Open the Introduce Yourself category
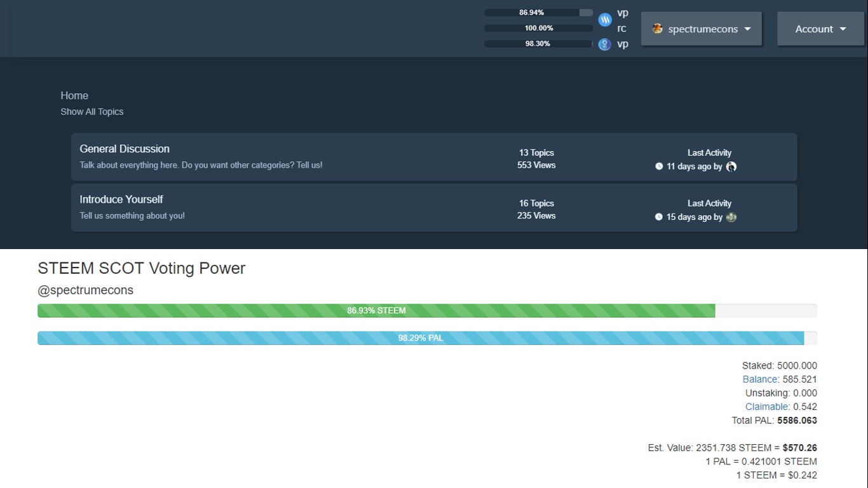 pyautogui.click(x=121, y=200)
